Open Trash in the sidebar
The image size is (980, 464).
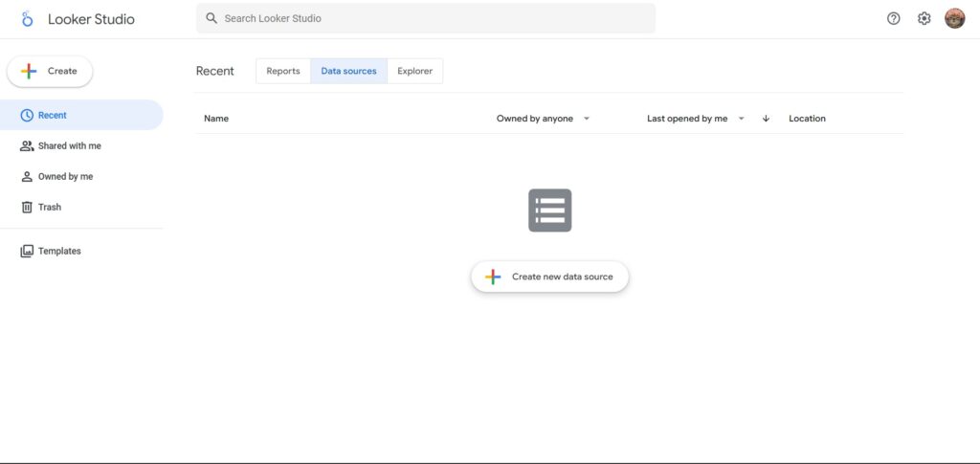click(x=81, y=207)
